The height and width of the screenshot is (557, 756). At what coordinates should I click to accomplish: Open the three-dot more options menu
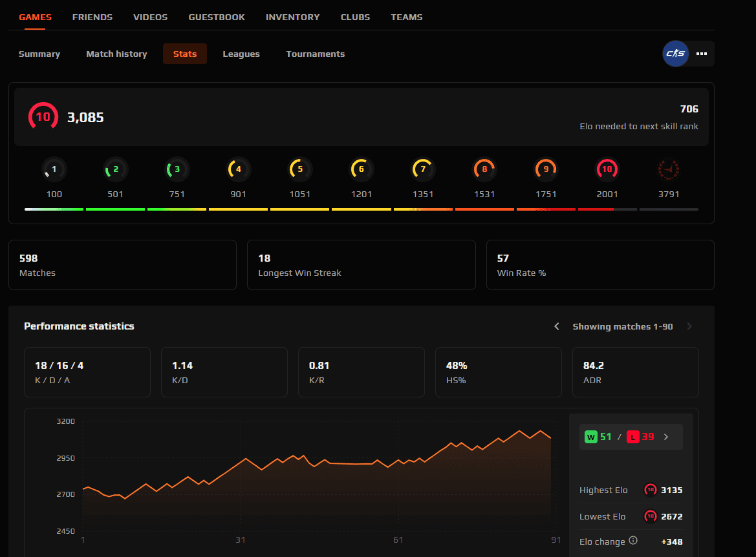702,54
